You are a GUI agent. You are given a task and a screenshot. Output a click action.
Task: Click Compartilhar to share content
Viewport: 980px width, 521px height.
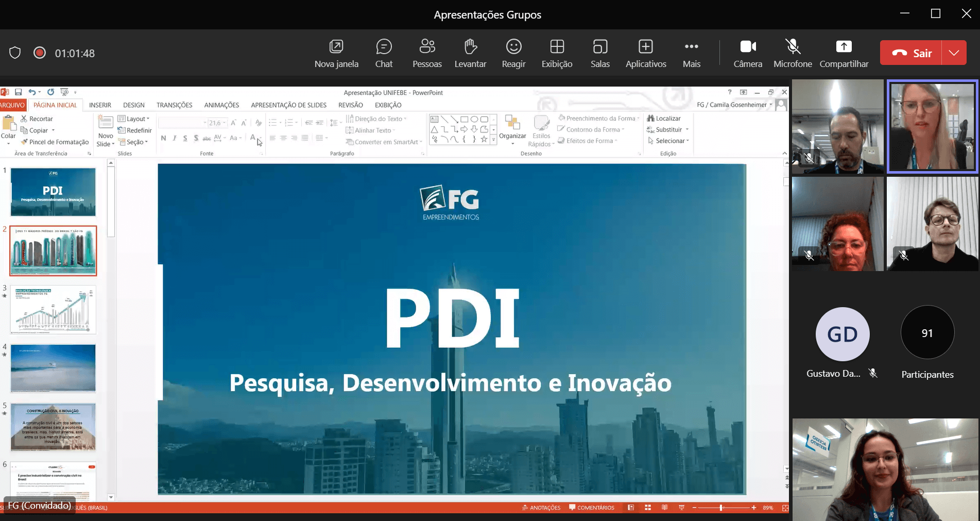pos(844,53)
